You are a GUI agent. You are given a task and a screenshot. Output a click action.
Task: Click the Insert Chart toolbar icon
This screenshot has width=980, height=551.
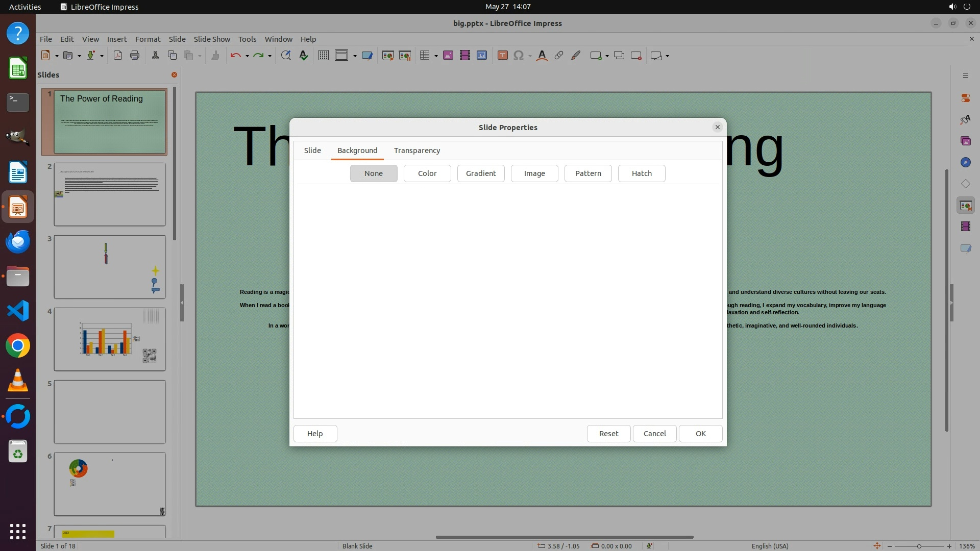pyautogui.click(x=482, y=56)
